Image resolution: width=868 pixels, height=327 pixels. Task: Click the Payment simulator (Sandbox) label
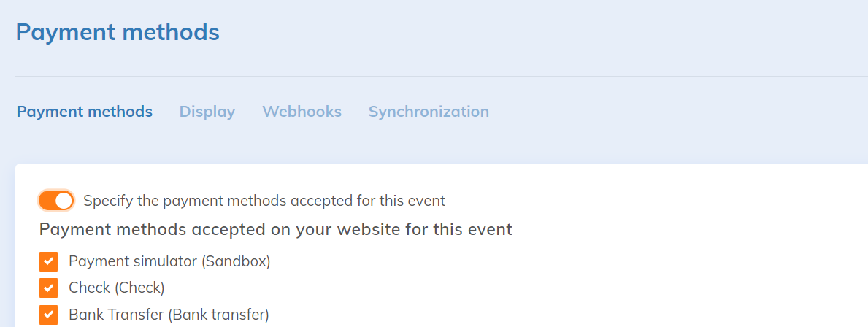(x=169, y=261)
